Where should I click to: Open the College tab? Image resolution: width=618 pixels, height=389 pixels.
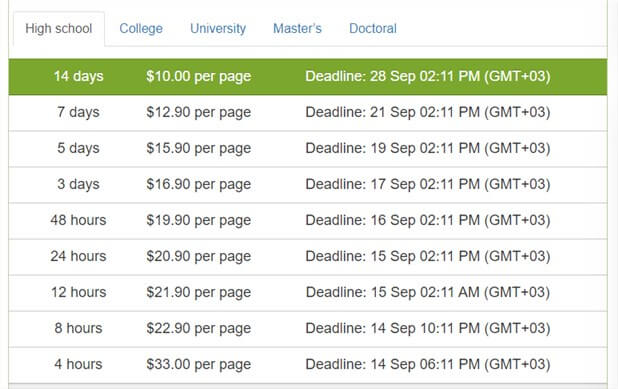point(141,29)
